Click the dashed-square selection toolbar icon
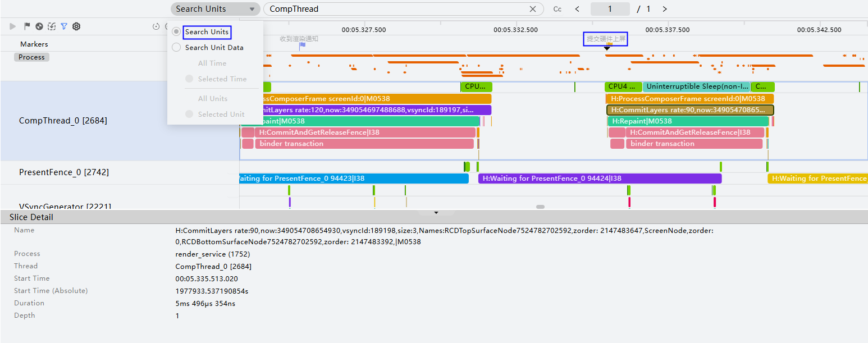This screenshot has height=343, width=868. coord(52,26)
